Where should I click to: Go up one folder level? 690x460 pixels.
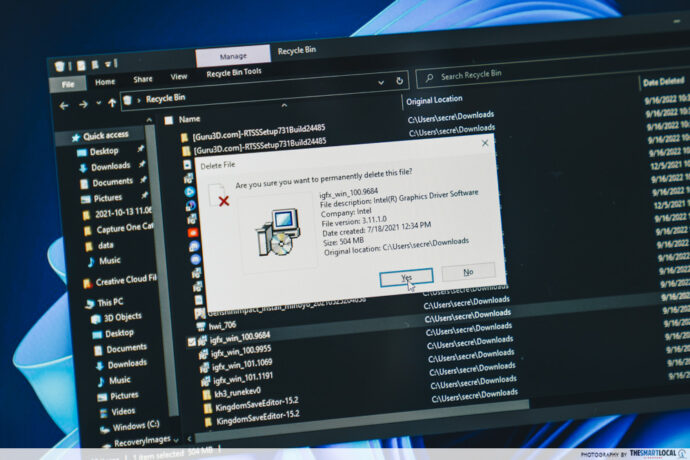112,103
